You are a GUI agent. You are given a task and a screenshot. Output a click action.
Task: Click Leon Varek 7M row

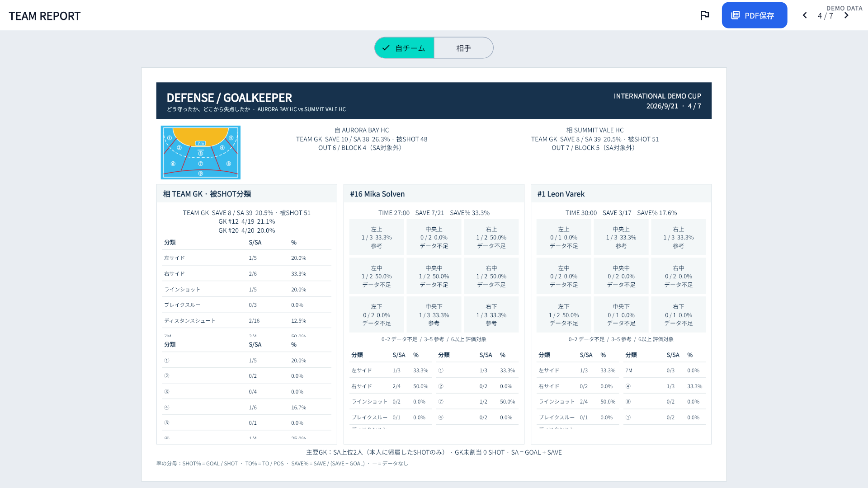click(x=665, y=371)
